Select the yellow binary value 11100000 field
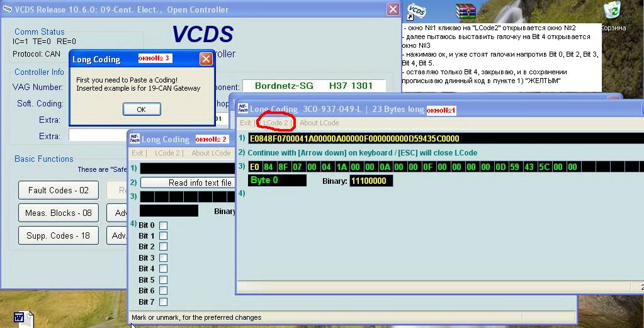 point(371,181)
